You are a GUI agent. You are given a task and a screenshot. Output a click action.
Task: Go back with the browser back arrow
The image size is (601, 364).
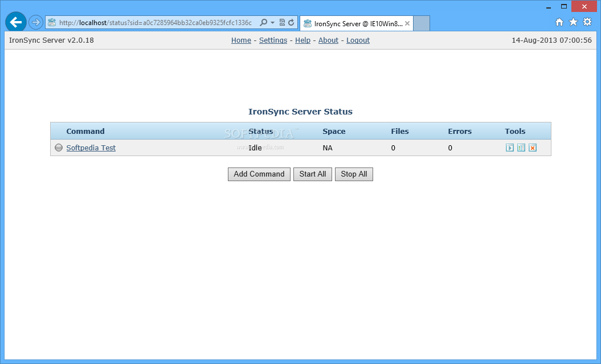(x=16, y=22)
